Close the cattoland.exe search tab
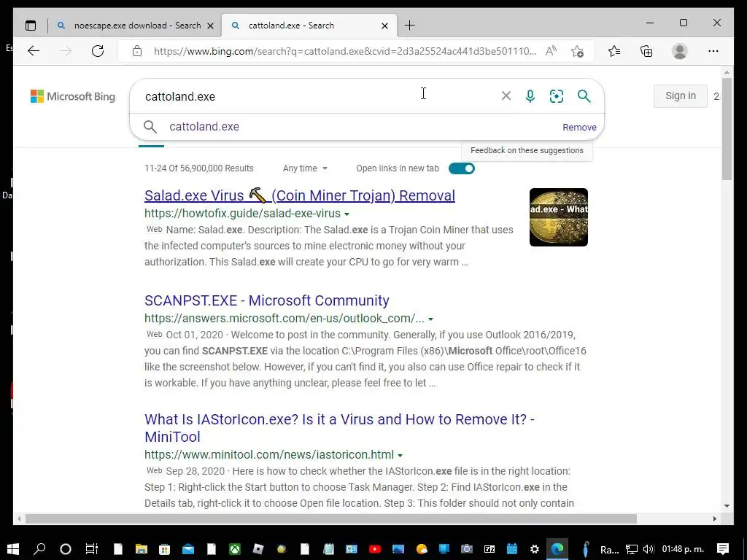The width and height of the screenshot is (747, 560). point(385,26)
